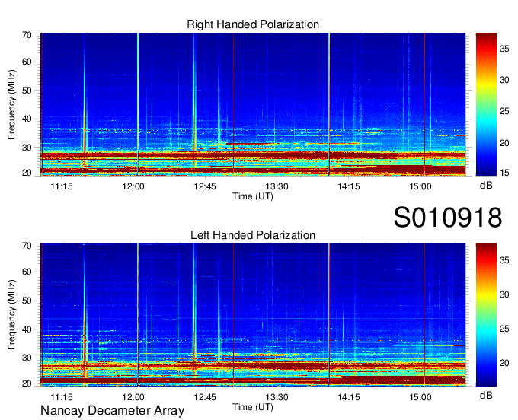Click 15:00 tick of Left Handed plot
The height and width of the screenshot is (420, 518).
[x=420, y=397]
